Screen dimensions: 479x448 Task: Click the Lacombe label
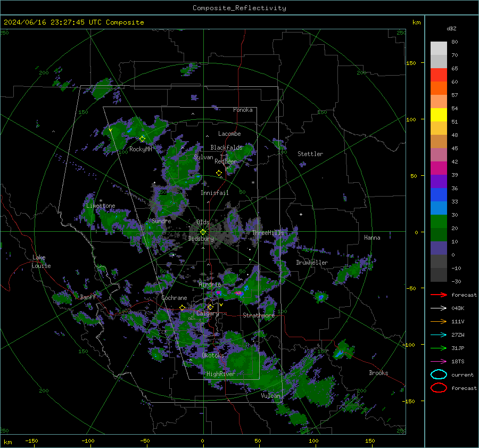(229, 134)
